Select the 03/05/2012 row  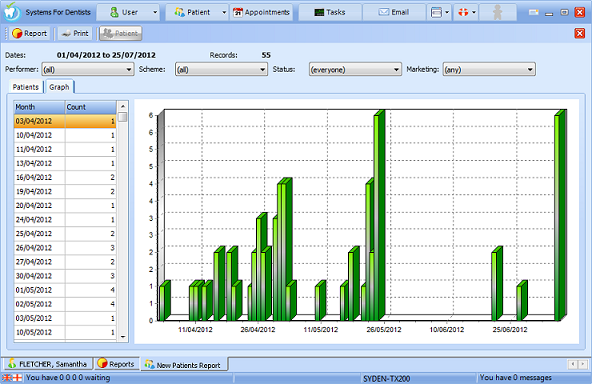(65, 318)
